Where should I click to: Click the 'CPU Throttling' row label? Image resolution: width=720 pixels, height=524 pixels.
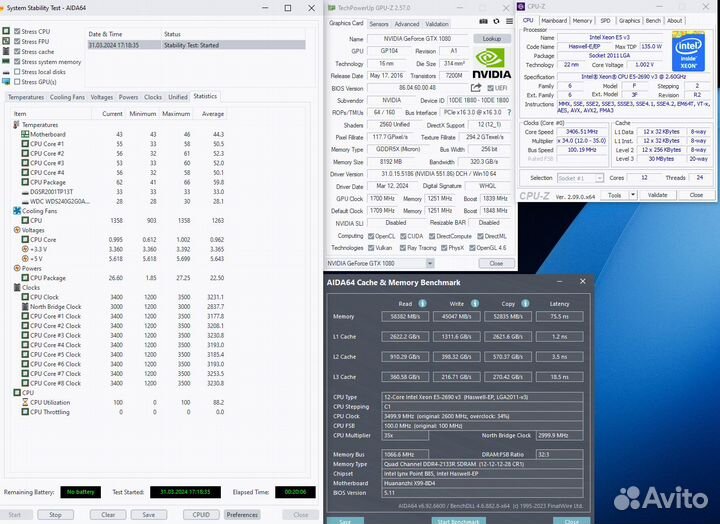(x=50, y=412)
